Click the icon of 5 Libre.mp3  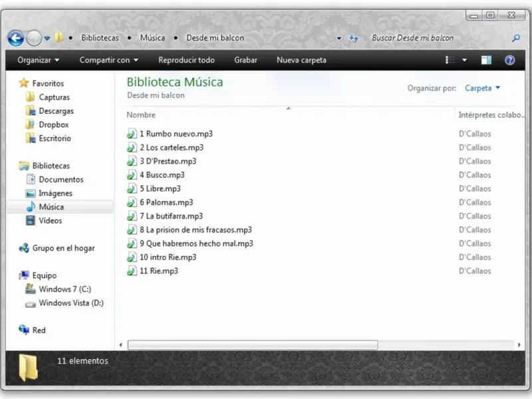pos(132,188)
